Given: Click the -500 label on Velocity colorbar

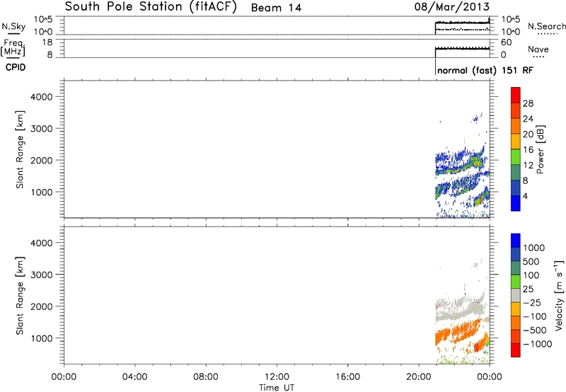Looking at the screenshot, I should tap(536, 330).
